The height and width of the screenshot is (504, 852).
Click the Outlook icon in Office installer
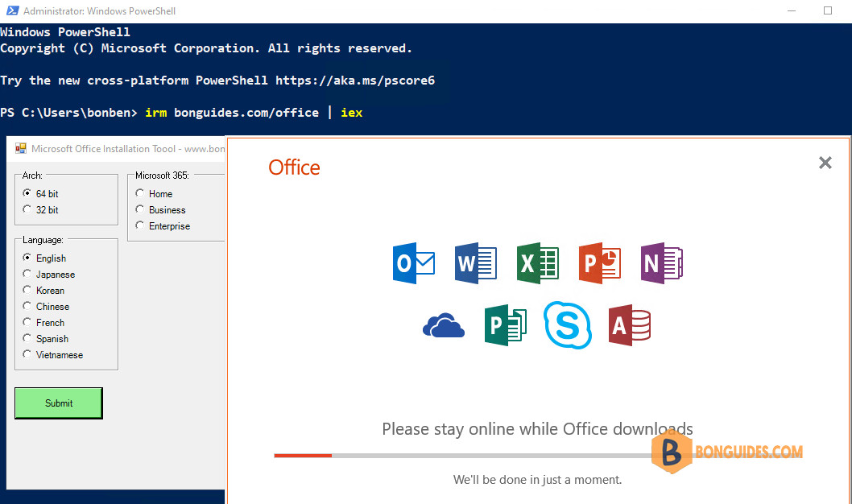413,263
